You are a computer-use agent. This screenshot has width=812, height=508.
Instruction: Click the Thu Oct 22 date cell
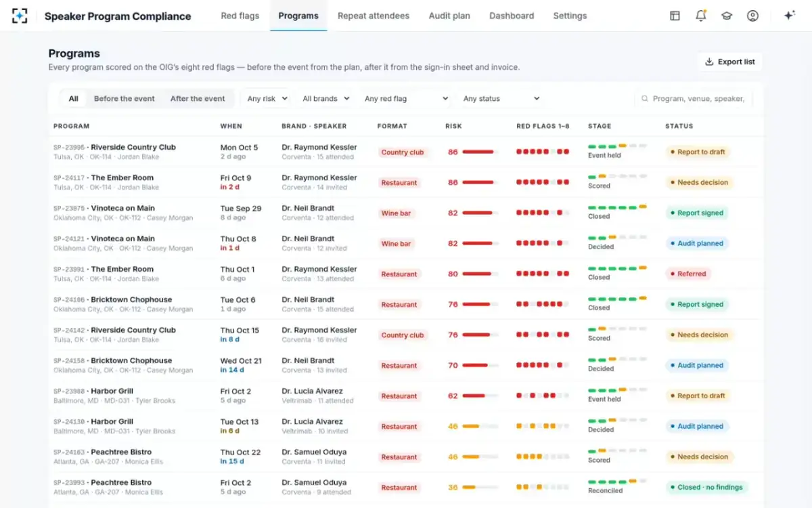pos(240,457)
